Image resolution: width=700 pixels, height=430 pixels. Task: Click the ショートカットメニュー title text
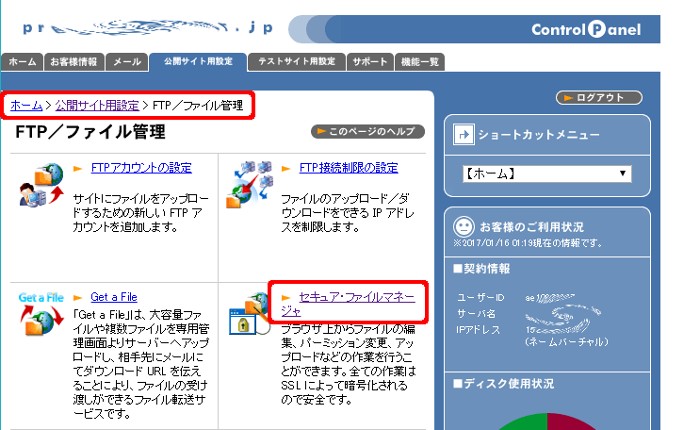pyautogui.click(x=539, y=135)
